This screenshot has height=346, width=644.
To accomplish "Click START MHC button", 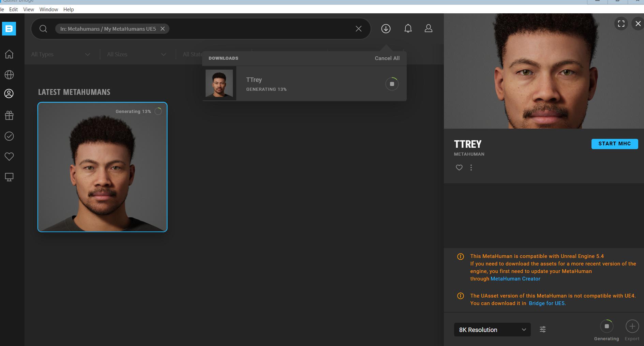I will (615, 144).
